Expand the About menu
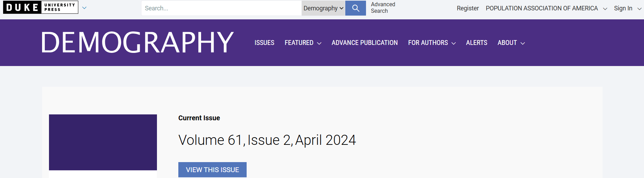644x178 pixels. point(511,43)
